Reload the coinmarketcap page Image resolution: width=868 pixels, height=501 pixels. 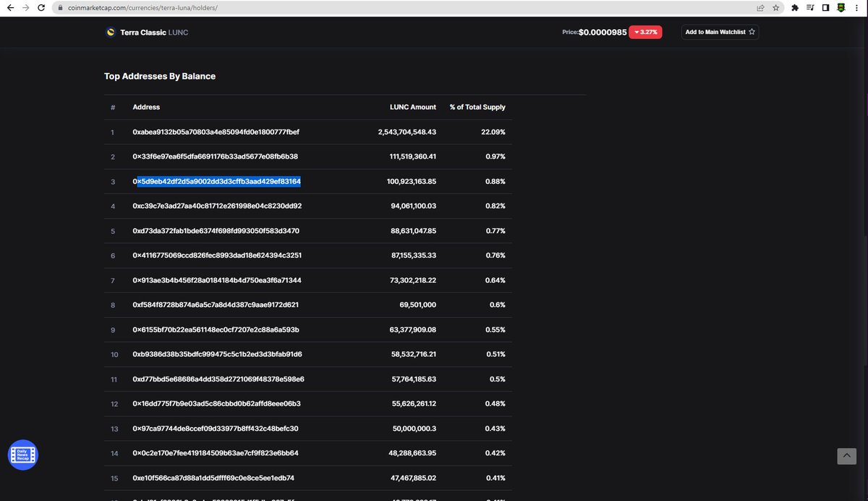(41, 8)
